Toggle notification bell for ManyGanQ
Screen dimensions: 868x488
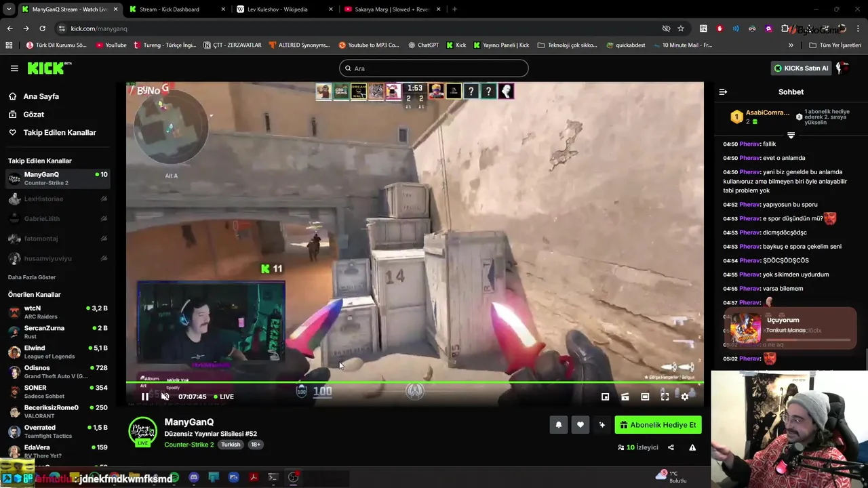coord(559,425)
